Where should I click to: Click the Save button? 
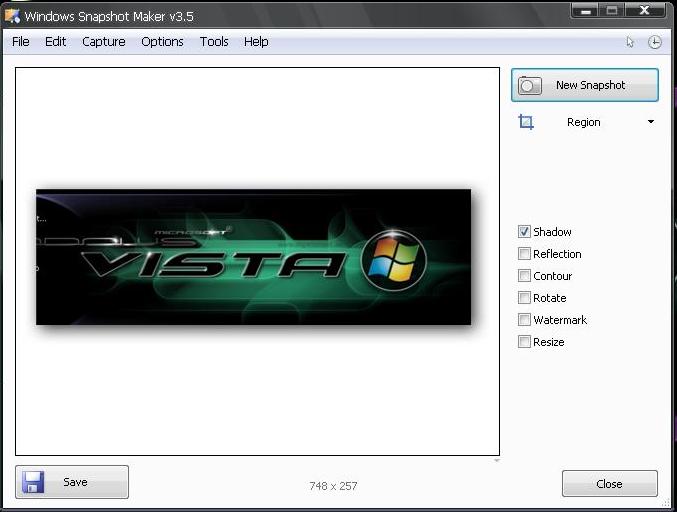(x=72, y=482)
